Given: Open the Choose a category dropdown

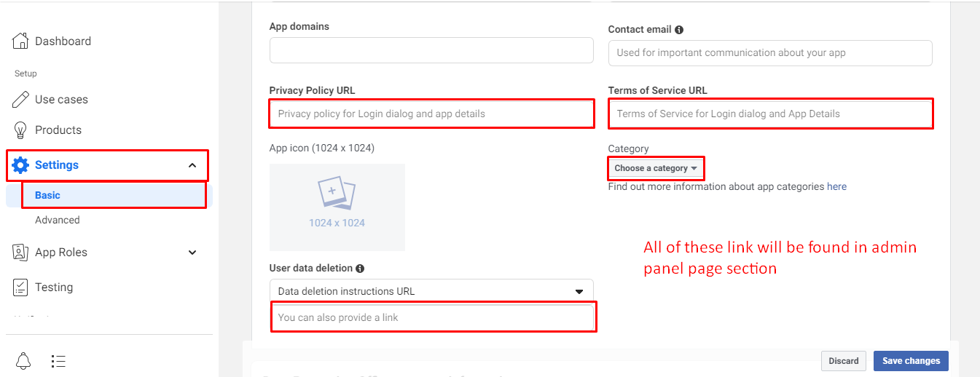Looking at the screenshot, I should [656, 168].
